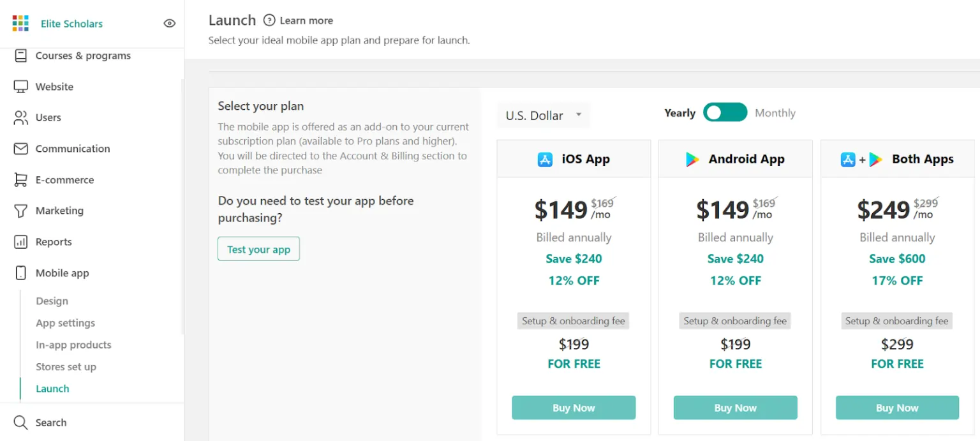Click Buy Now under Both Apps
Screen dimensions: 980x441
[x=897, y=407]
